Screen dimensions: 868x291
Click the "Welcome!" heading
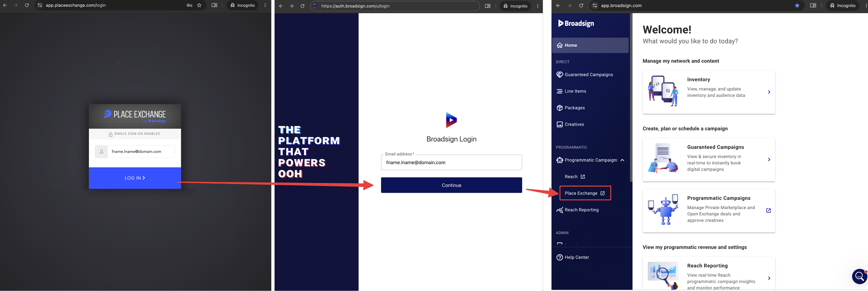667,30
